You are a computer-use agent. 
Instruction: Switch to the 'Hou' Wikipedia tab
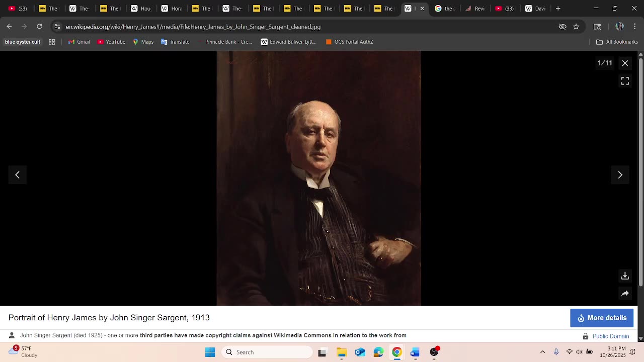[x=141, y=9]
